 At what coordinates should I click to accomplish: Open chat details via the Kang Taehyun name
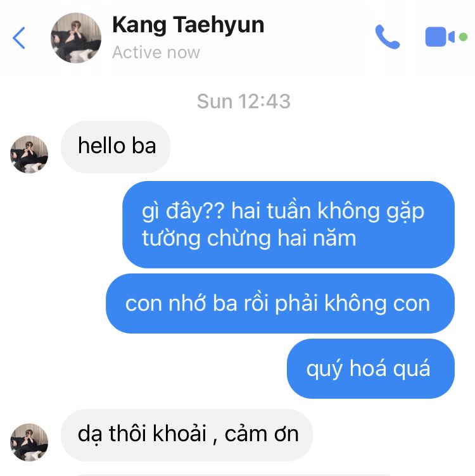(x=188, y=25)
